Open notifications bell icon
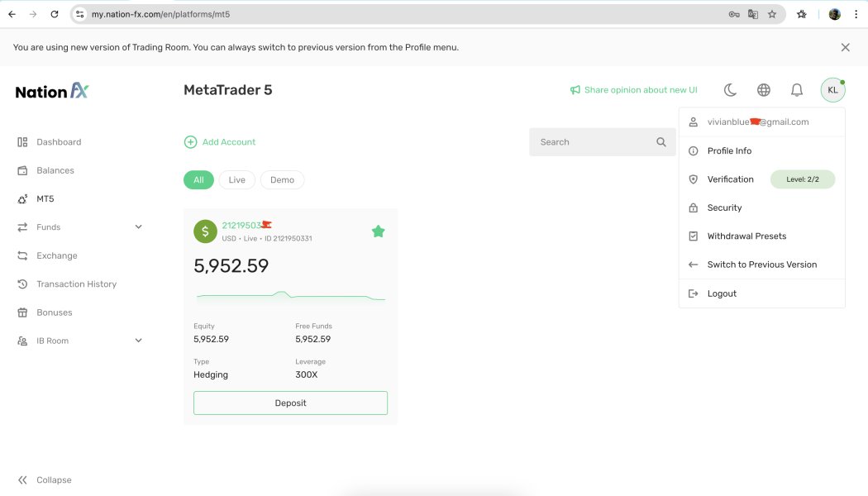 click(x=797, y=89)
